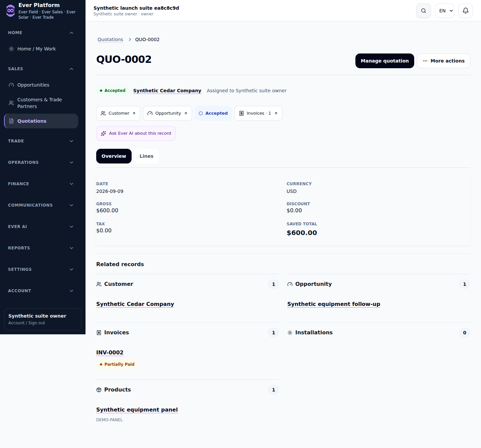481x448 pixels.
Task: Switch to the Lines tab
Action: pyautogui.click(x=146, y=156)
